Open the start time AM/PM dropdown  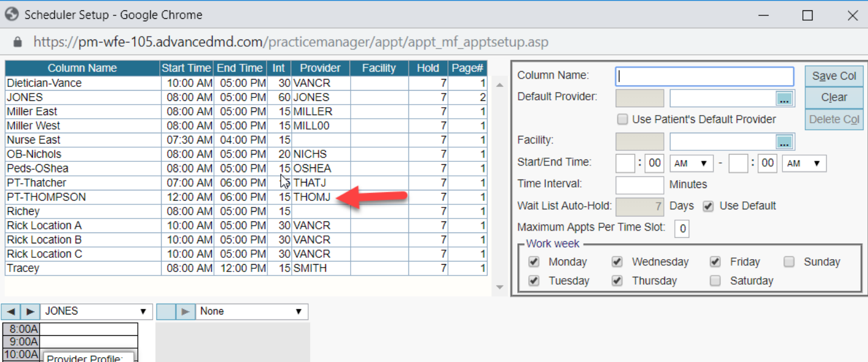(691, 164)
